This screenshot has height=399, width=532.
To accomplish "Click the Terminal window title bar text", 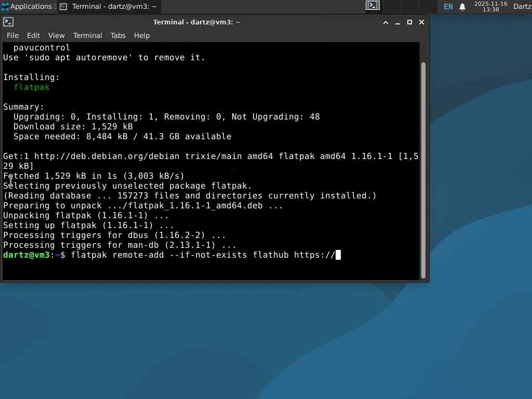I will (x=197, y=22).
